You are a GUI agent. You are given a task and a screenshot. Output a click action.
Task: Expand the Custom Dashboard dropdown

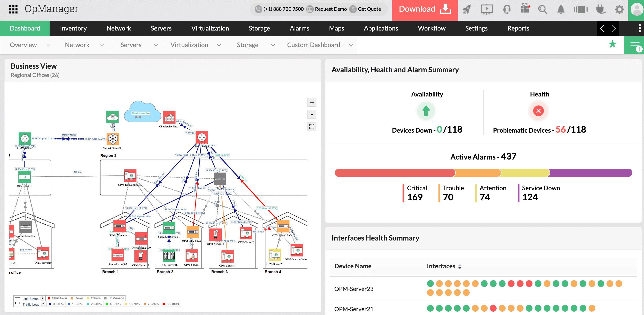pos(351,45)
